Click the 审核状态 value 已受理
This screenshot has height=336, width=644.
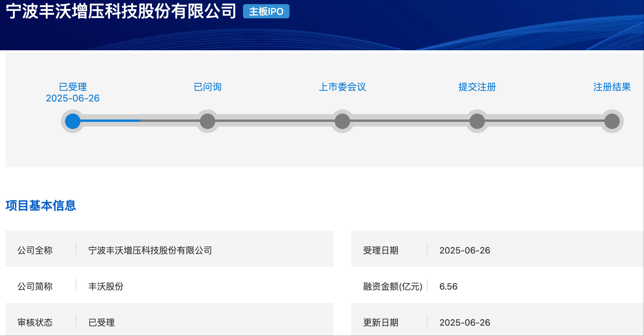pyautogui.click(x=101, y=322)
